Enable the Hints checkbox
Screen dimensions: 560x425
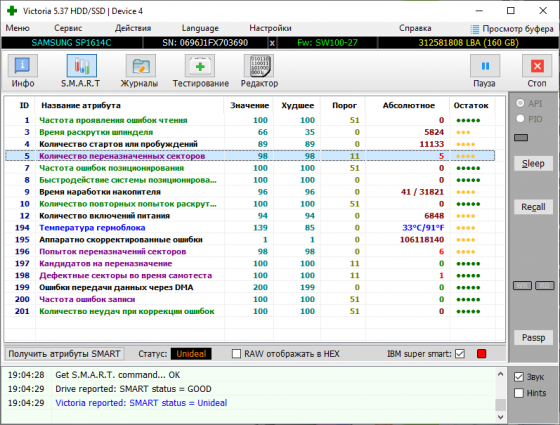point(519,393)
